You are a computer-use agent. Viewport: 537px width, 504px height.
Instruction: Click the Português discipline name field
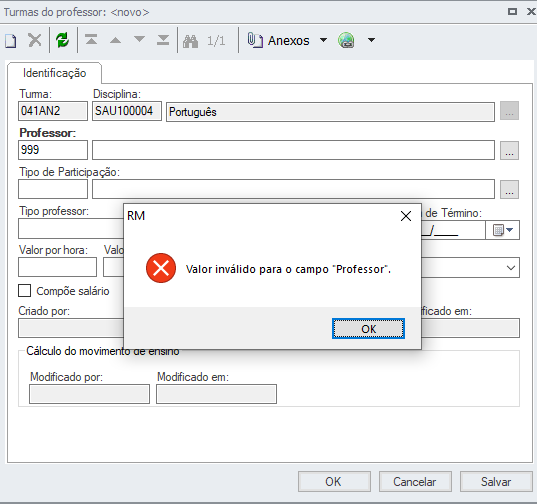(x=330, y=112)
